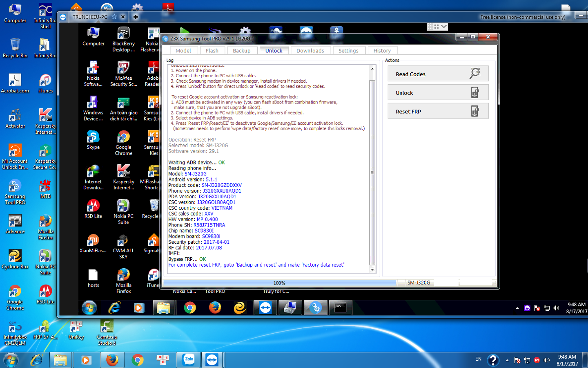588x368 pixels.
Task: Click the Reset FRP button
Action: (x=438, y=111)
